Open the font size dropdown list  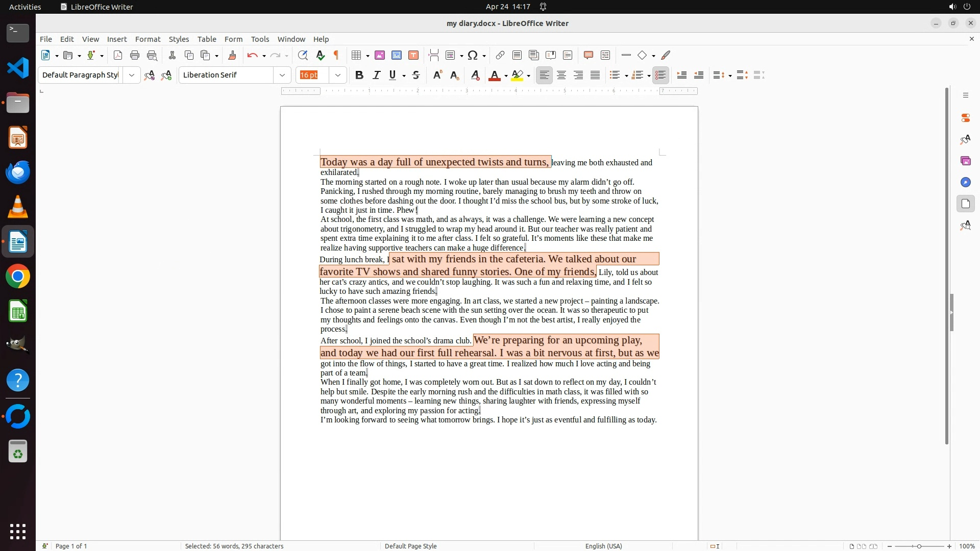point(338,76)
